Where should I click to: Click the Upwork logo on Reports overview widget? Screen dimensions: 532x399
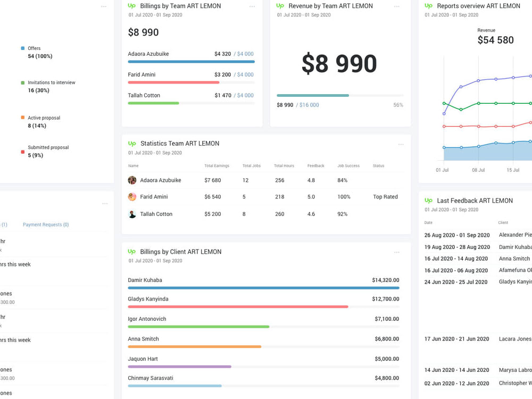pos(429,6)
